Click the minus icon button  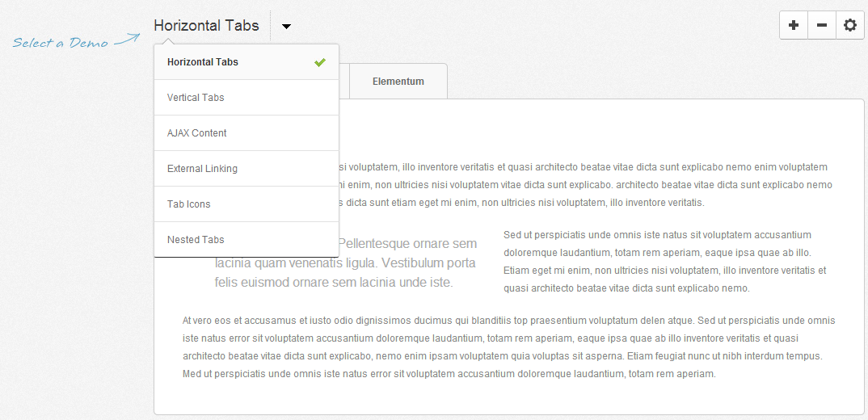821,25
